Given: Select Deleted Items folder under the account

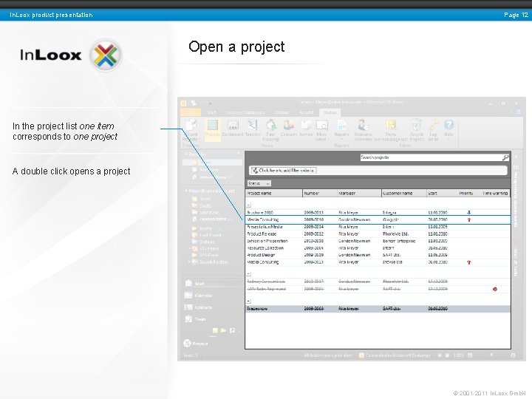Looking at the screenshot, I should [212, 219].
